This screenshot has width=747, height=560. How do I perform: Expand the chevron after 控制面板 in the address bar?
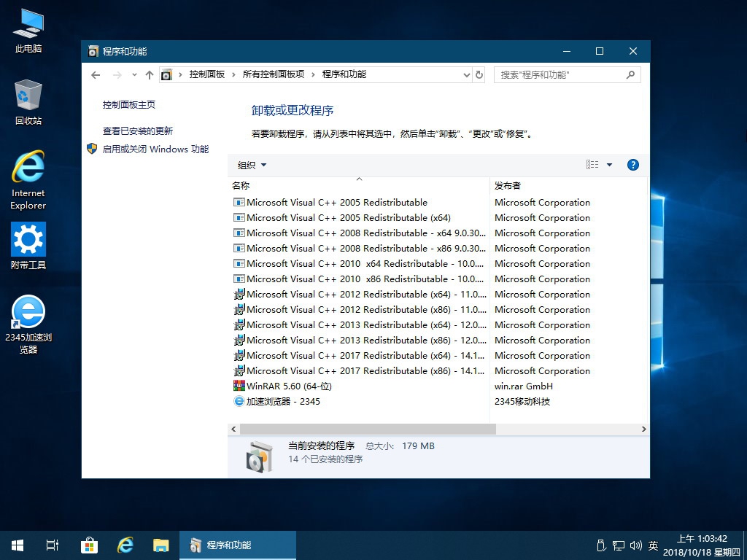(x=233, y=74)
